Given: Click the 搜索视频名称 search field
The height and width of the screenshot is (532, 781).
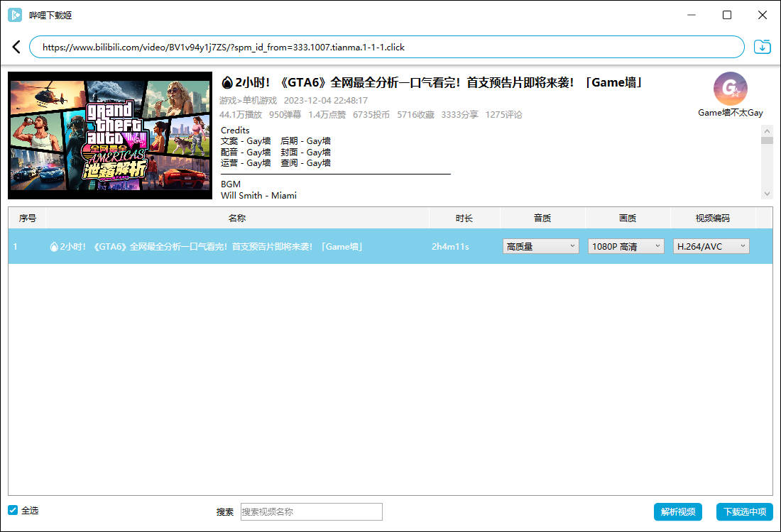Looking at the screenshot, I should (x=311, y=511).
